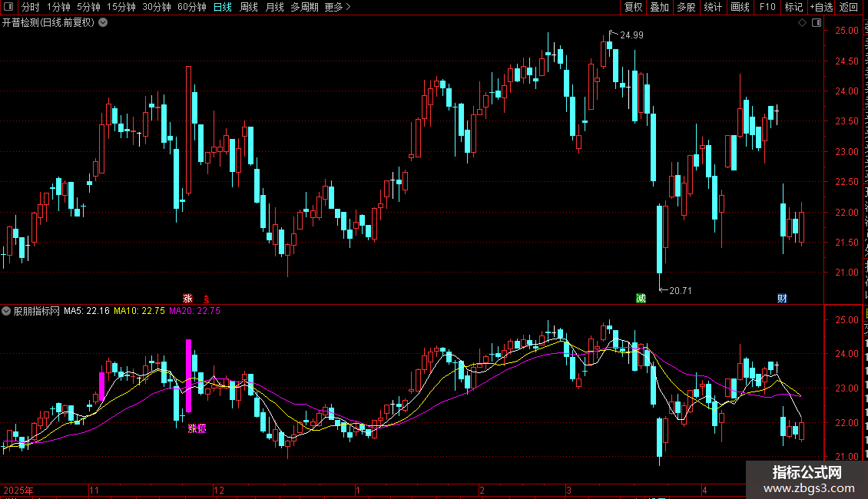The height and width of the screenshot is (499, 868).
Task: Click the green 减 marker icon
Action: [641, 298]
